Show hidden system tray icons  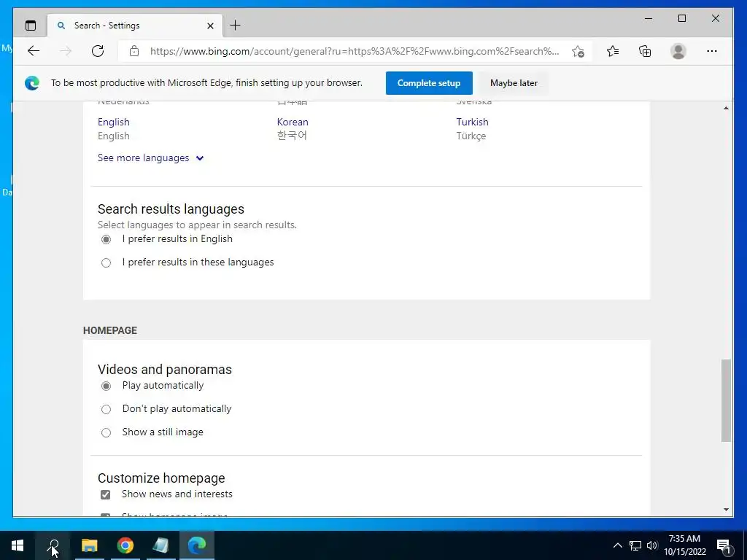[x=617, y=545]
